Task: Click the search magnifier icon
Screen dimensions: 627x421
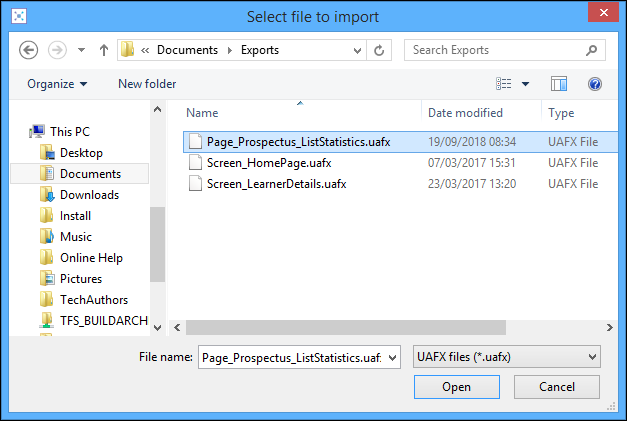Action: click(x=591, y=50)
